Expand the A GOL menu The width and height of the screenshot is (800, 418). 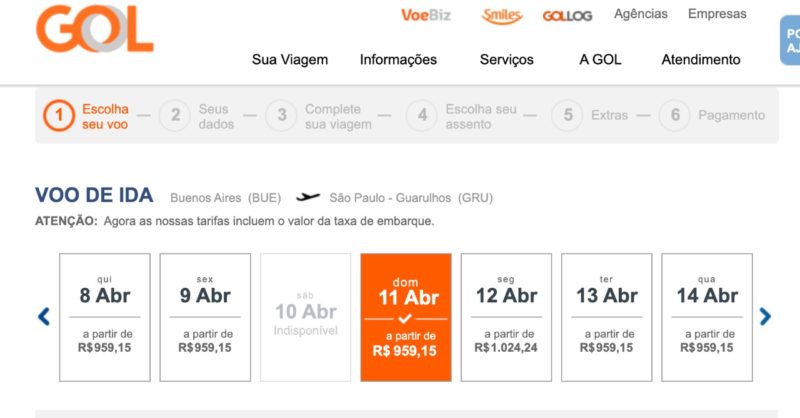coord(600,60)
